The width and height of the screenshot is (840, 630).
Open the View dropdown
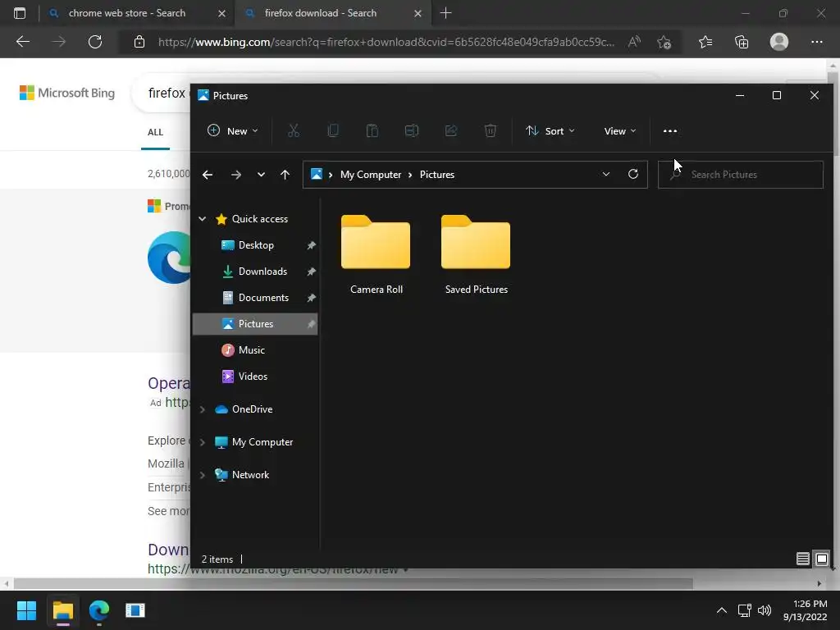pyautogui.click(x=620, y=130)
